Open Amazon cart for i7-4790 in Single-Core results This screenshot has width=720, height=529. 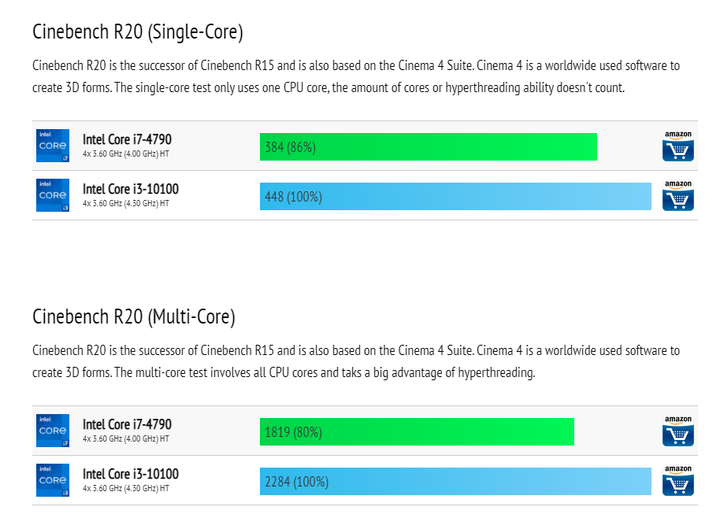678,146
